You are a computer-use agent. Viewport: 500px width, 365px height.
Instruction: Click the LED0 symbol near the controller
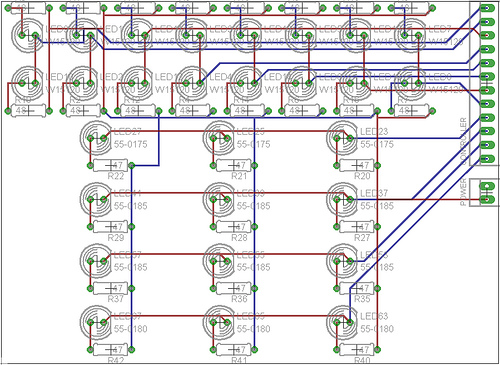(411, 82)
